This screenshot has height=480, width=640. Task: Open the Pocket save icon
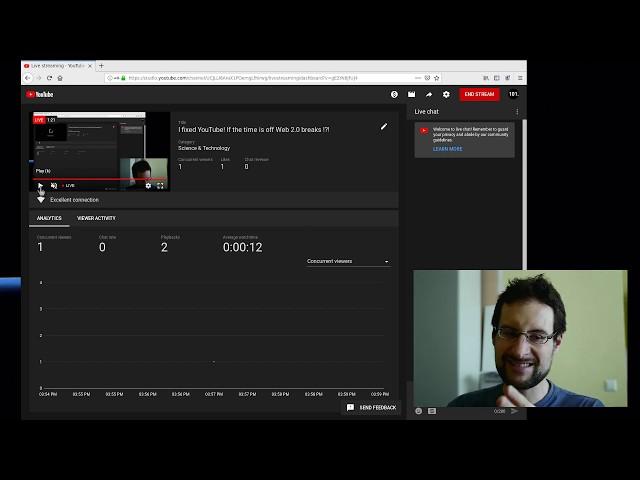[427, 78]
